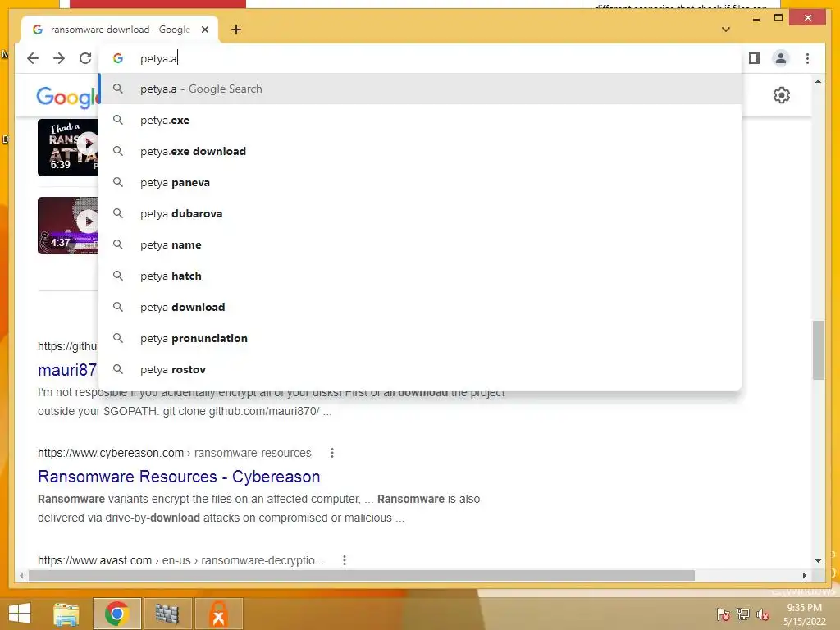Click the network tray icon
The image size is (840, 630).
coord(743,614)
